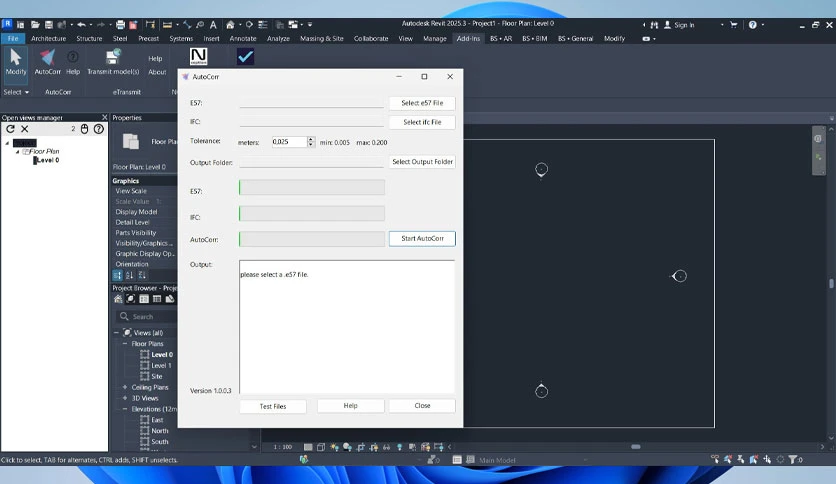
Task: Click Temporary Hide/Isolate glasses icon
Action: pos(387,447)
